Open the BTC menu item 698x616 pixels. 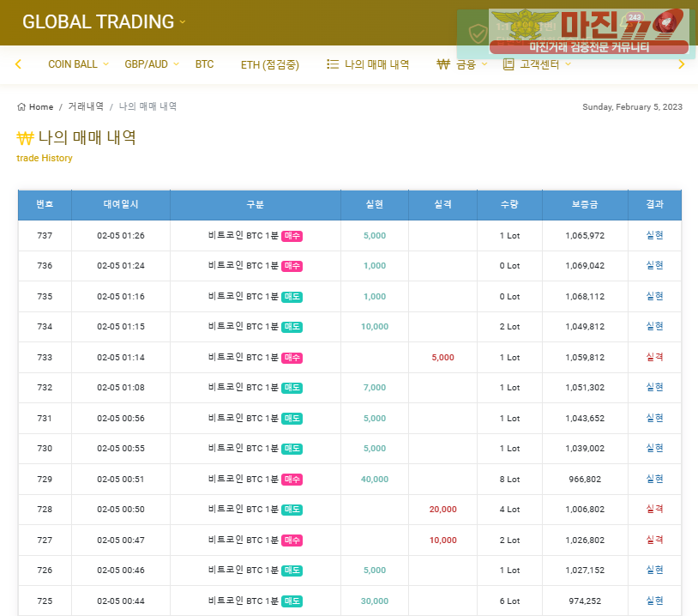(x=204, y=64)
